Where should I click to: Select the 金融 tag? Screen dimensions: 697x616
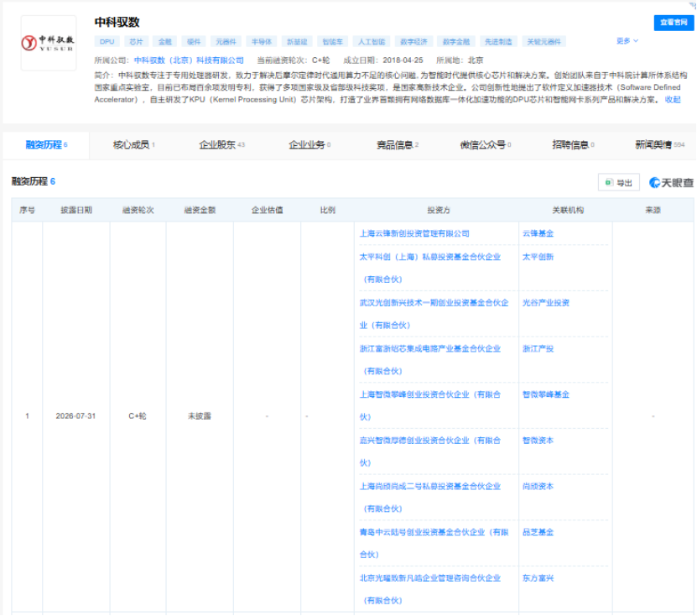coord(165,42)
